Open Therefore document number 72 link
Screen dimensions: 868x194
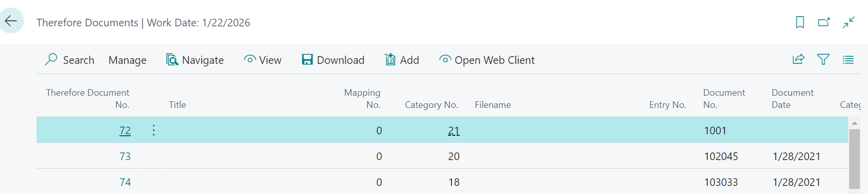(125, 131)
